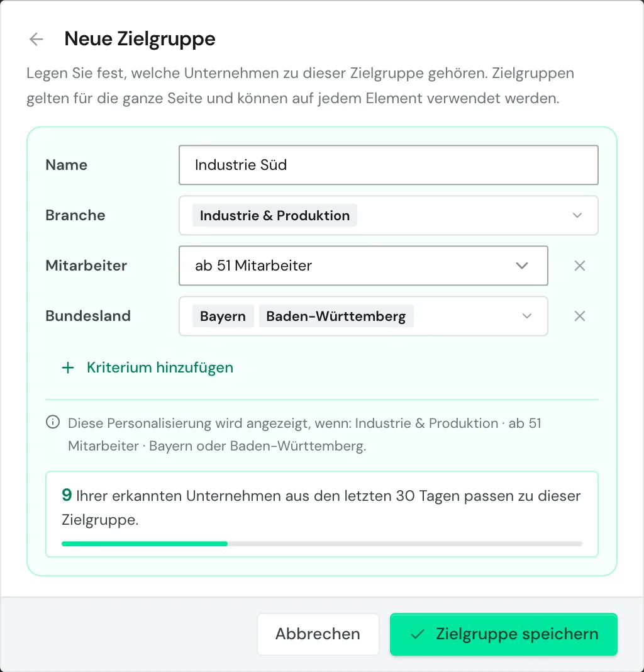This screenshot has height=672, width=644.
Task: Click the Abbrechen button
Action: [318, 634]
